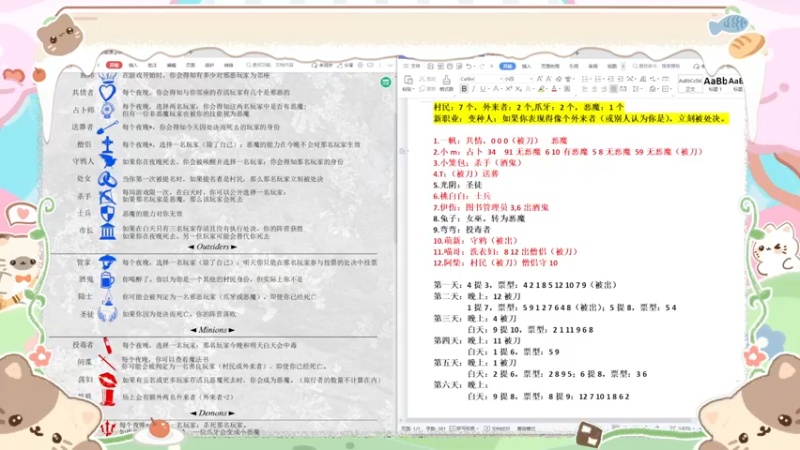Click the Minions section heading

pos(213,330)
